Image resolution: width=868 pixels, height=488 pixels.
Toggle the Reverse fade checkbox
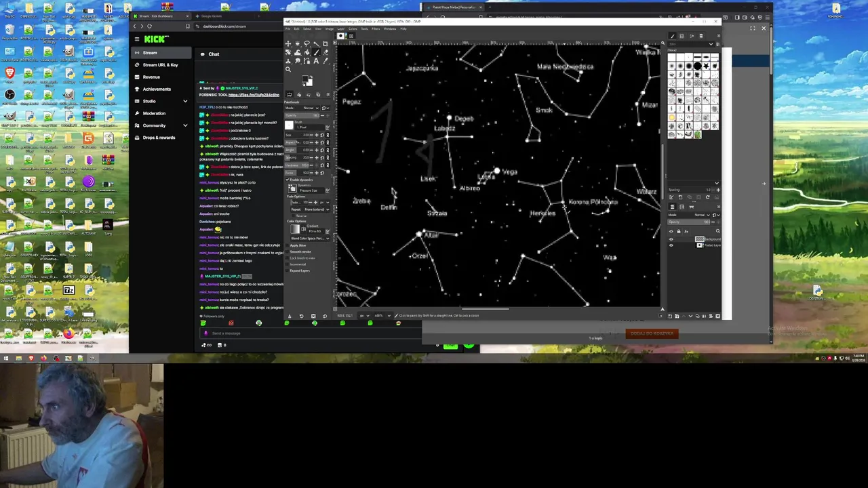click(x=293, y=216)
